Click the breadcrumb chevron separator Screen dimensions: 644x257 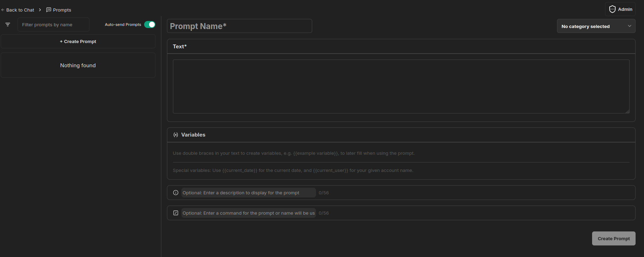pos(40,10)
